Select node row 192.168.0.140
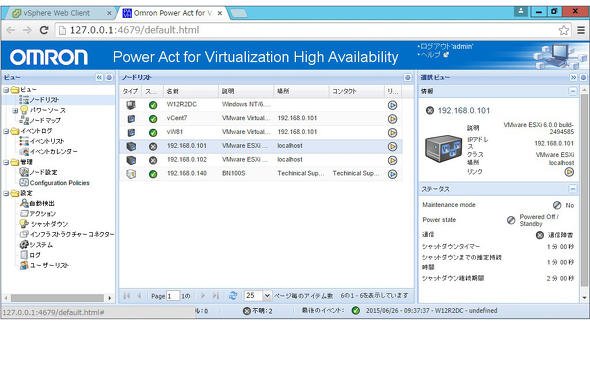 (x=261, y=174)
